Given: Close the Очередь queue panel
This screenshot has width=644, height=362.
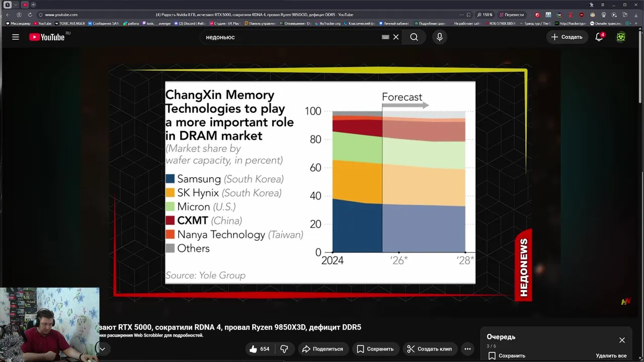Looking at the screenshot, I should point(622,340).
